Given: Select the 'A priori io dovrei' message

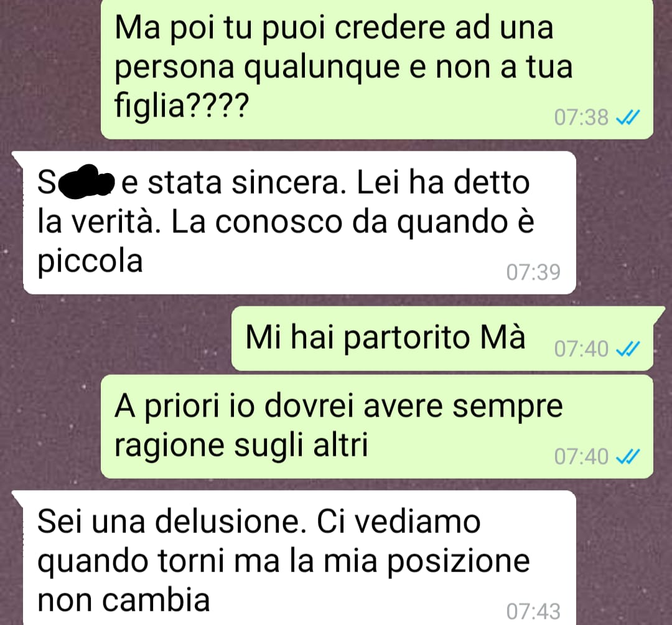Looking at the screenshot, I should point(376,426).
